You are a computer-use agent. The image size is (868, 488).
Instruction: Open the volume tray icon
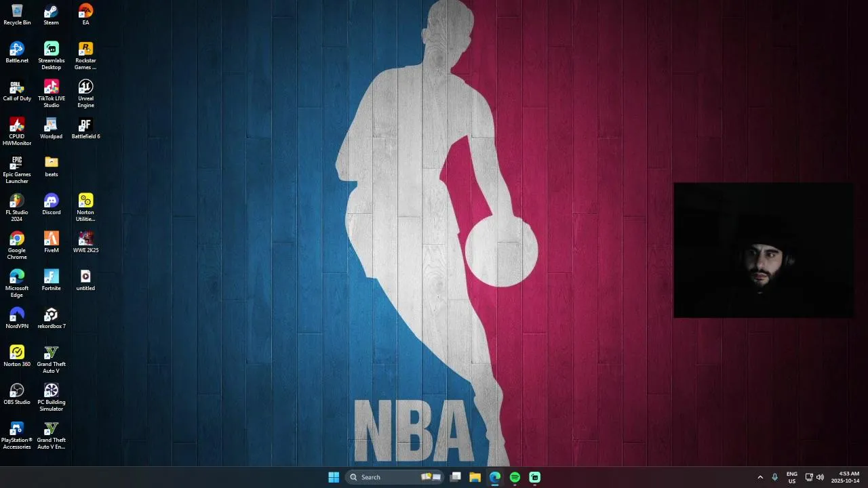pyautogui.click(x=820, y=477)
